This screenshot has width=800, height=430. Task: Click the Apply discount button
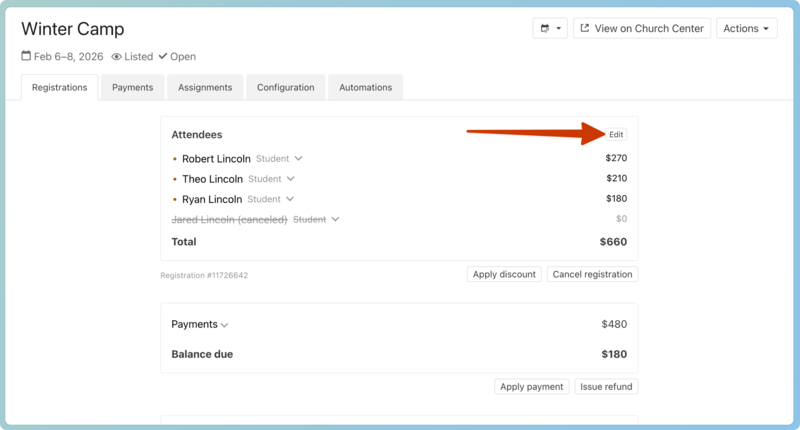point(504,274)
